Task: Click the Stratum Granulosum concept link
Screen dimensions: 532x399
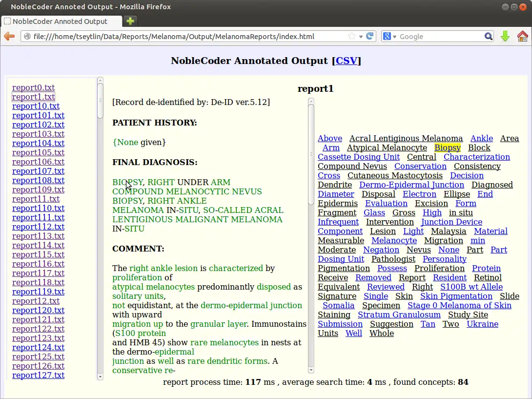Action: [399, 315]
